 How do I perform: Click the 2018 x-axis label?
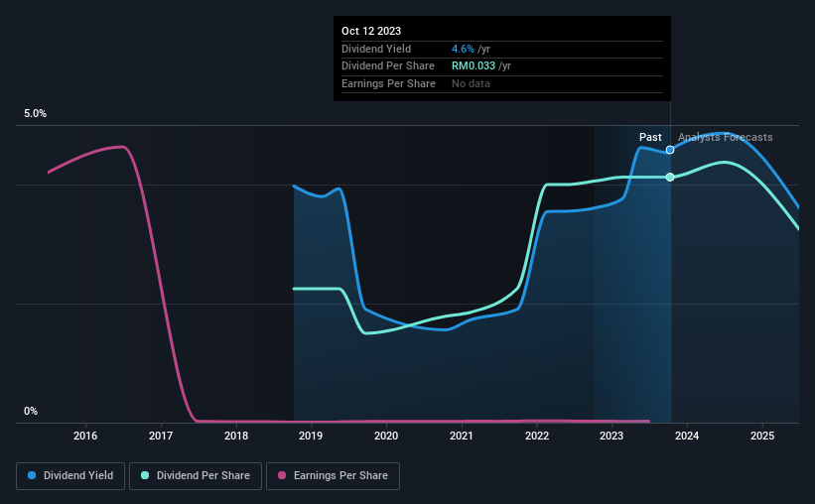236,436
